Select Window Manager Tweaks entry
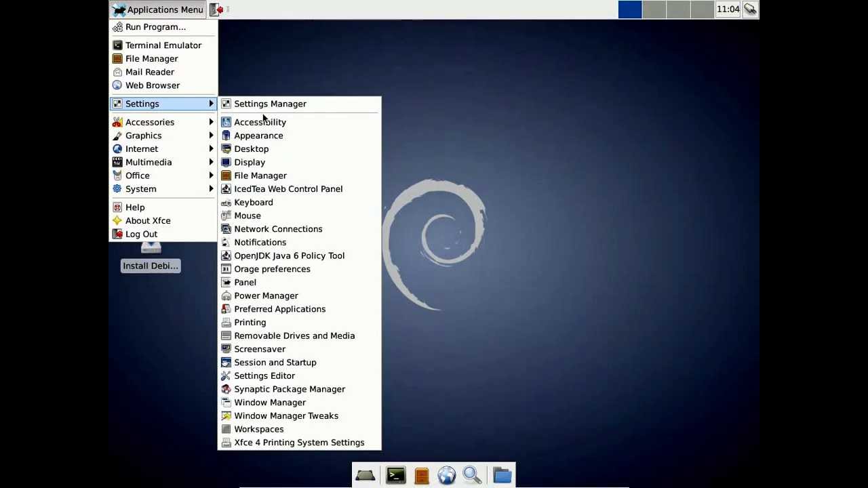Viewport: 868px width, 488px height. (285, 415)
